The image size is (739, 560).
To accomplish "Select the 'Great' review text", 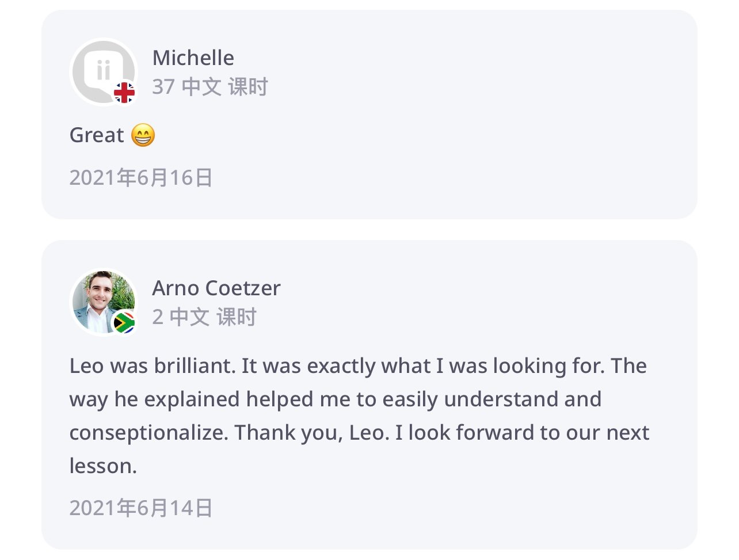I will click(x=96, y=135).
